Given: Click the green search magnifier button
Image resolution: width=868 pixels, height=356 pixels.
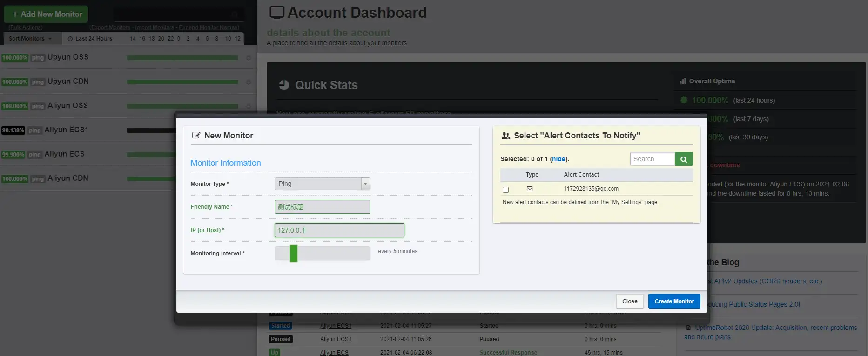Looking at the screenshot, I should (683, 159).
